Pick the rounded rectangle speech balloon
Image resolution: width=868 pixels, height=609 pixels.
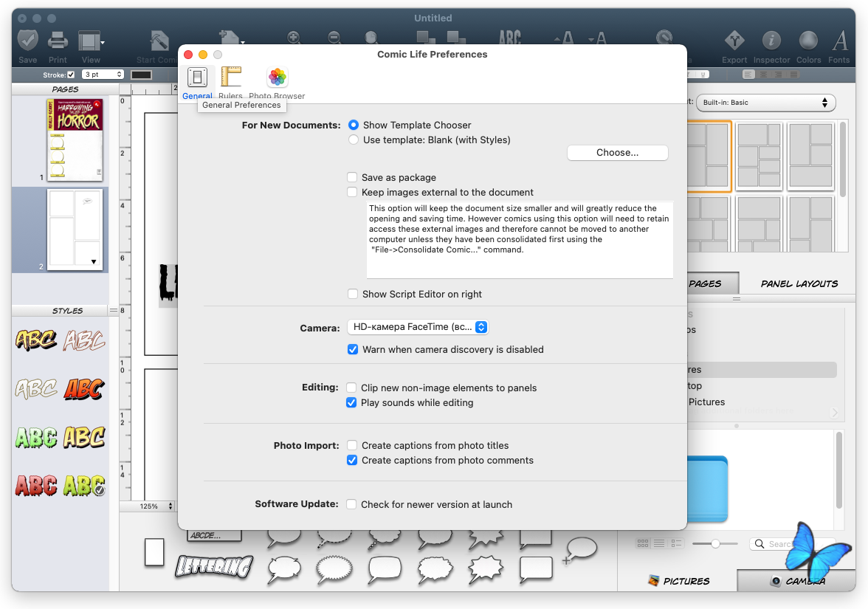pyautogui.click(x=385, y=569)
